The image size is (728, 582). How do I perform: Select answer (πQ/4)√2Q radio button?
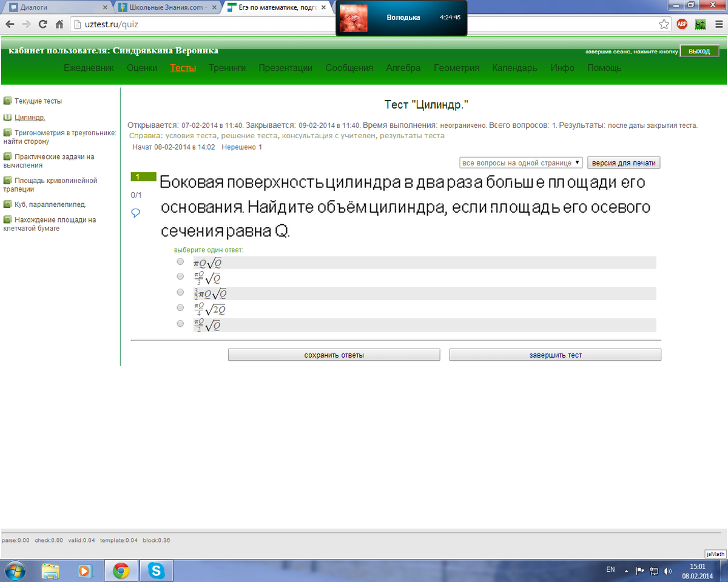coord(180,308)
